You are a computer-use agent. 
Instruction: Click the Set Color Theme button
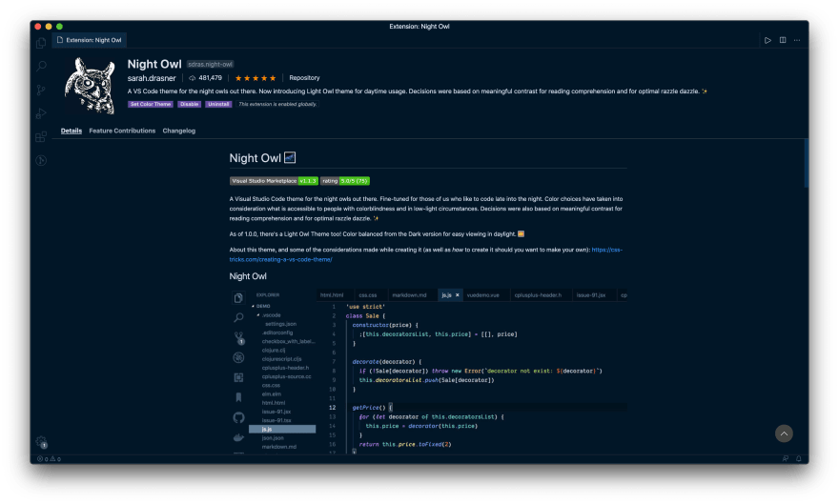point(151,104)
